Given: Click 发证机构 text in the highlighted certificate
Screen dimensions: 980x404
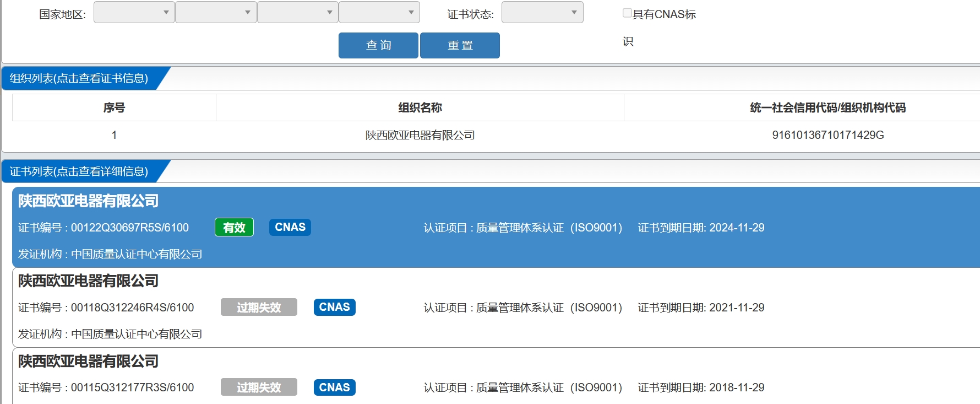Looking at the screenshot, I should tap(110, 254).
